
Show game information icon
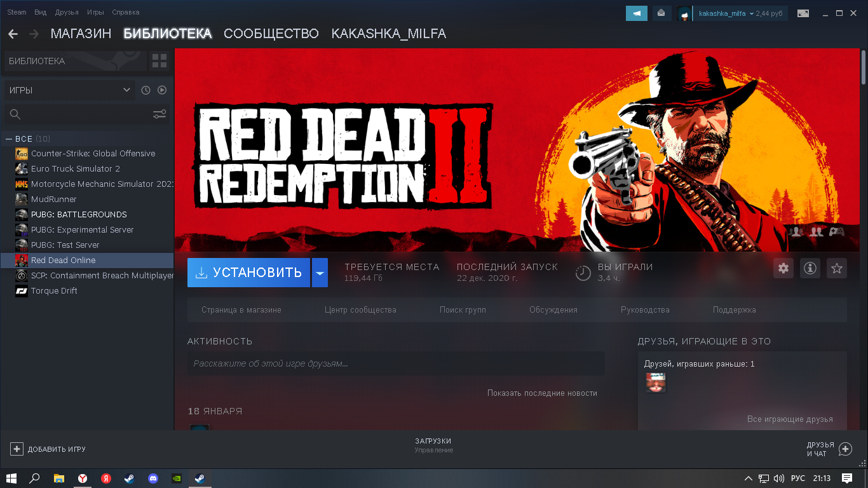click(x=810, y=268)
